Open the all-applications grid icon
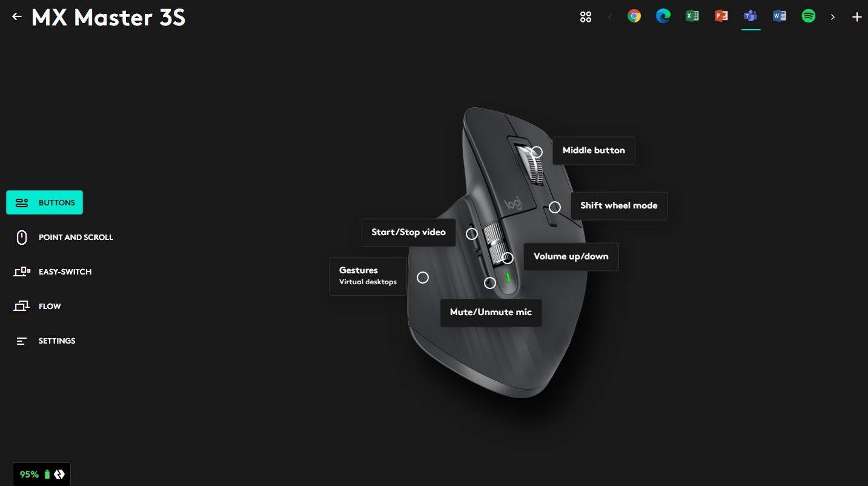Viewport: 868px width, 486px height. pos(585,16)
